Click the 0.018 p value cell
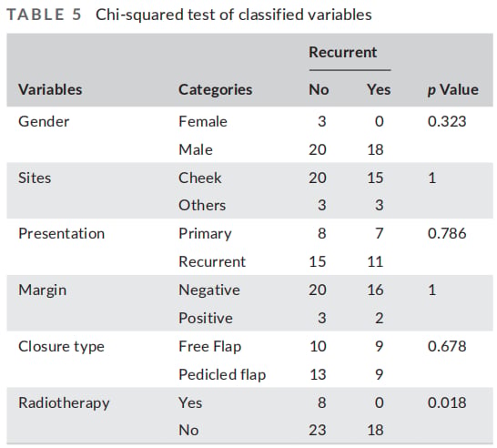The image size is (497, 448). point(447,402)
